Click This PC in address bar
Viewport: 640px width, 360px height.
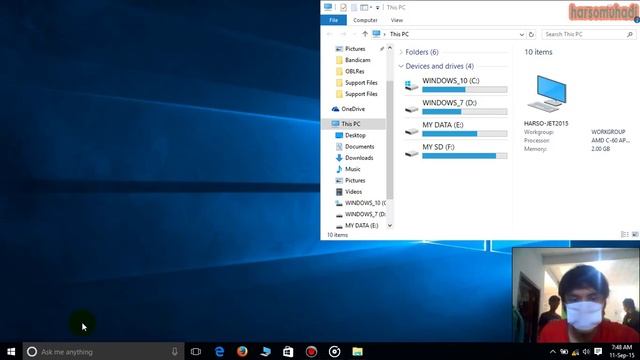399,34
